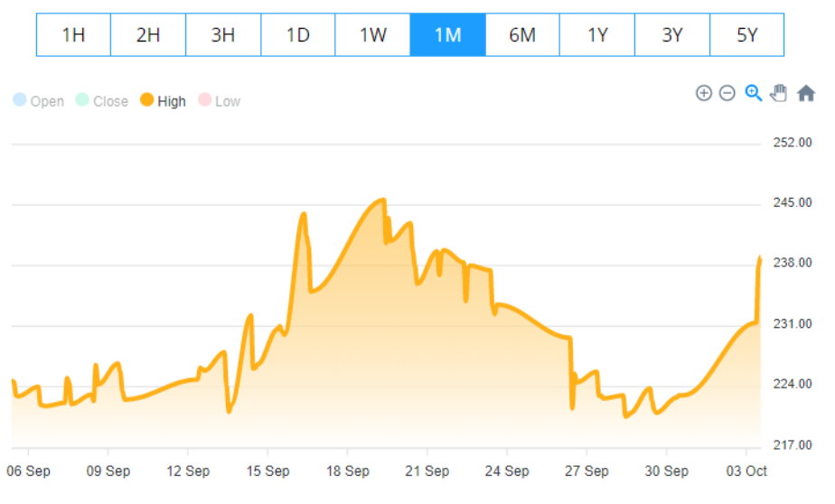Reset chart zoom with home icon
The image size is (835, 504).
[x=806, y=93]
